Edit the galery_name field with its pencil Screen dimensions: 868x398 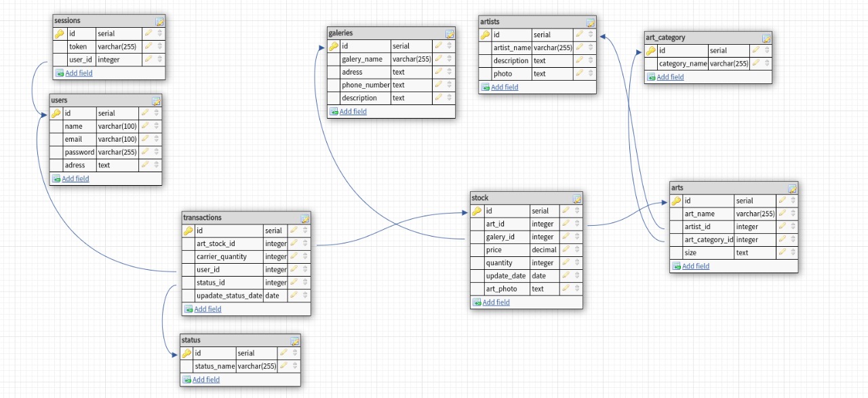point(439,59)
